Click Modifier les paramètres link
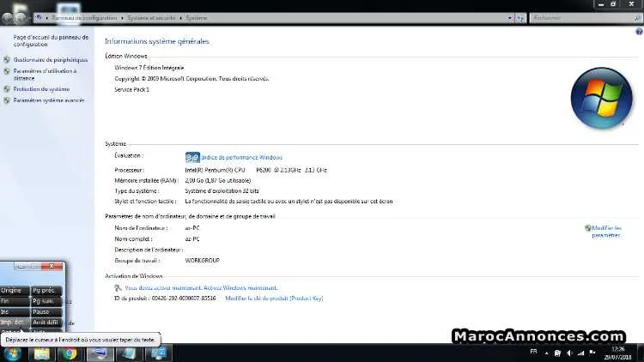 606,232
